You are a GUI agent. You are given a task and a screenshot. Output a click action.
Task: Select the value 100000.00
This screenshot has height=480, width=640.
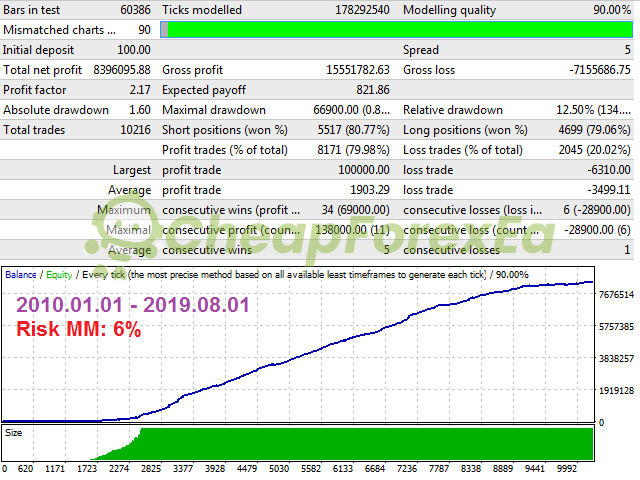point(364,170)
